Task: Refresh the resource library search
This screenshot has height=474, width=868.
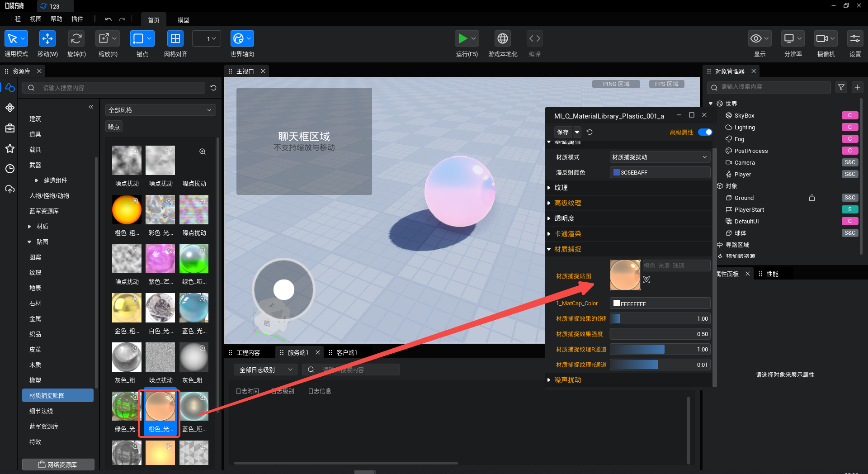Action: (x=213, y=88)
